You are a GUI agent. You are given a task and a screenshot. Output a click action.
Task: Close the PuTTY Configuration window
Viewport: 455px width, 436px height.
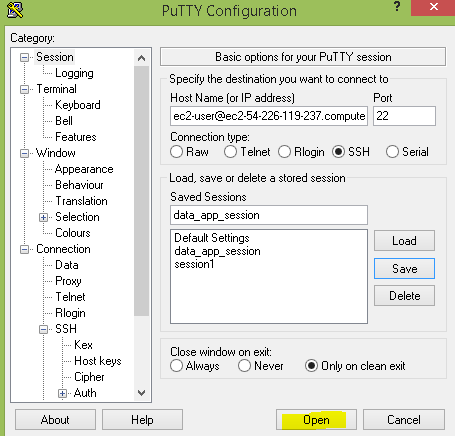coord(433,7)
